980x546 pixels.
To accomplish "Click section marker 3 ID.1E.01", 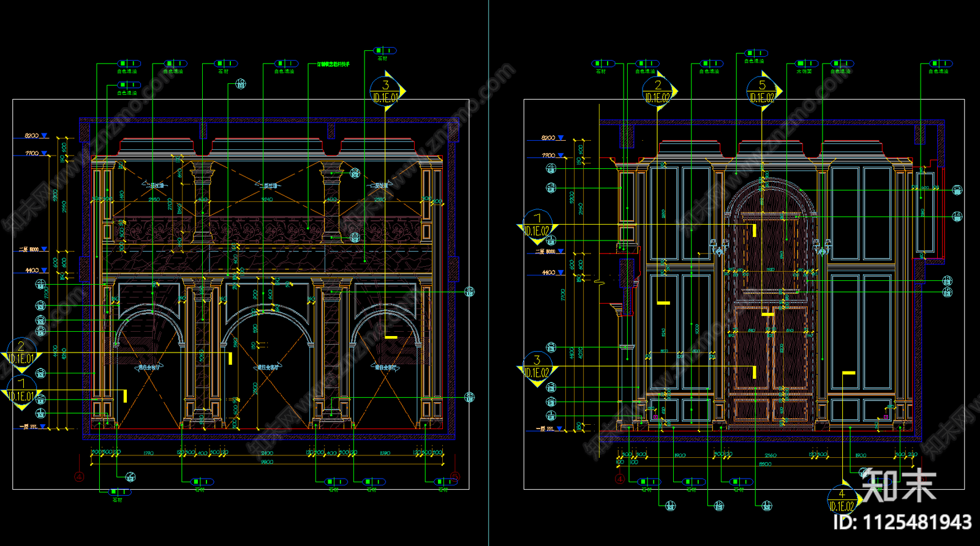I will tap(386, 92).
